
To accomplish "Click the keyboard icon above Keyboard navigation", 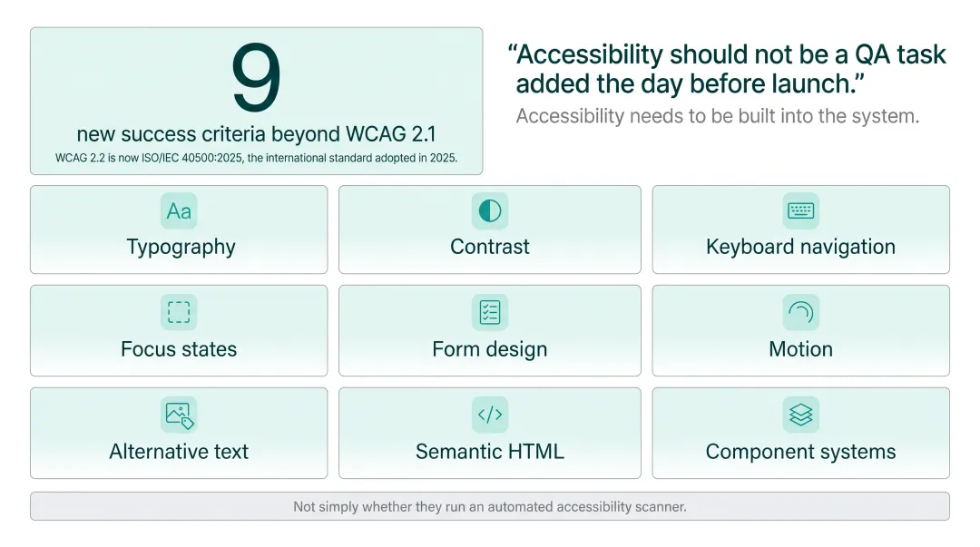I will (800, 210).
